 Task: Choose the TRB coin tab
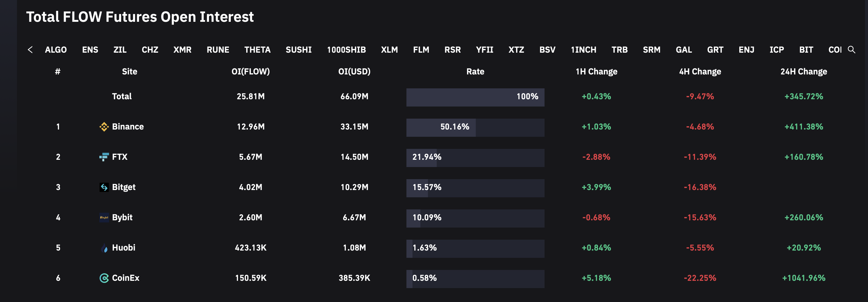click(x=619, y=50)
